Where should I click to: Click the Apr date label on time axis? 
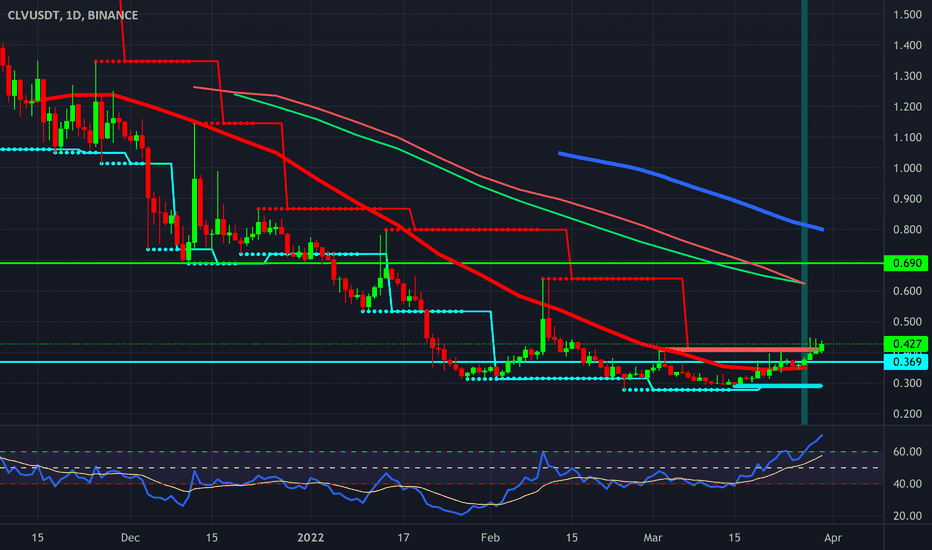pyautogui.click(x=833, y=538)
